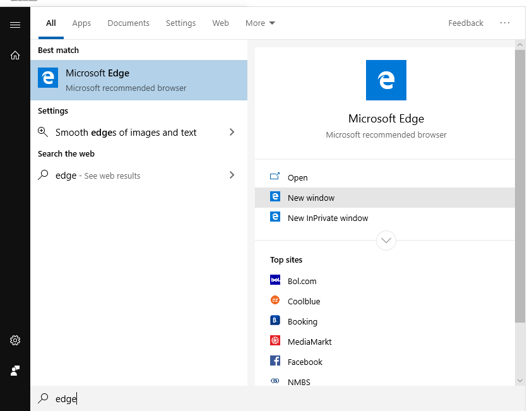Open Bol.com top site

tap(385, 281)
